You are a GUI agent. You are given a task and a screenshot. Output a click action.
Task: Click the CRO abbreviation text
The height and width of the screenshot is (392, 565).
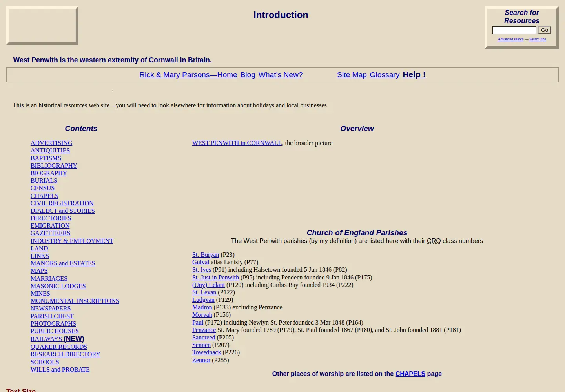pos(434,241)
